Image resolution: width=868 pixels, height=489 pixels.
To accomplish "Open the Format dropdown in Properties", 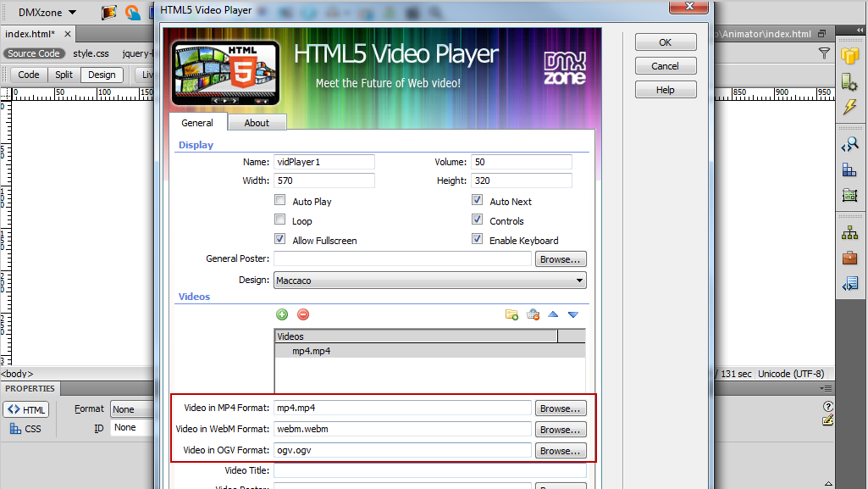I will pos(132,409).
